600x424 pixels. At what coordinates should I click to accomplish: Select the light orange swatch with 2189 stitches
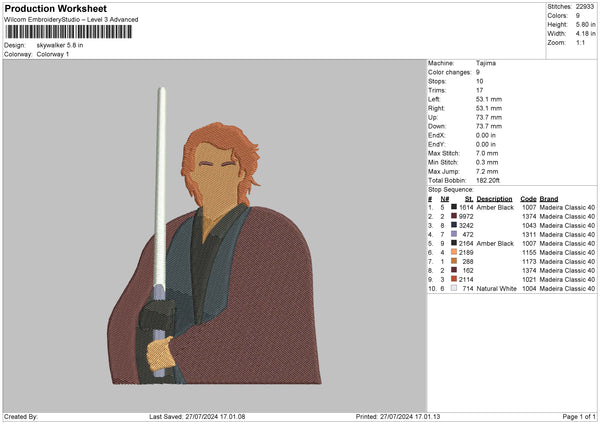point(455,252)
